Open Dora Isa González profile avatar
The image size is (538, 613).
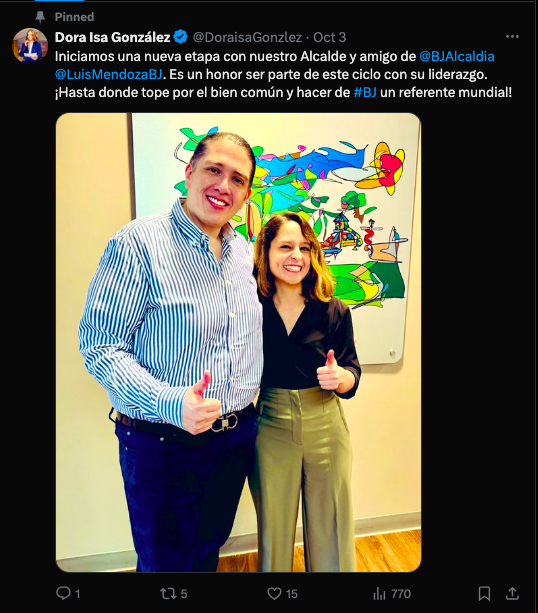coord(30,45)
